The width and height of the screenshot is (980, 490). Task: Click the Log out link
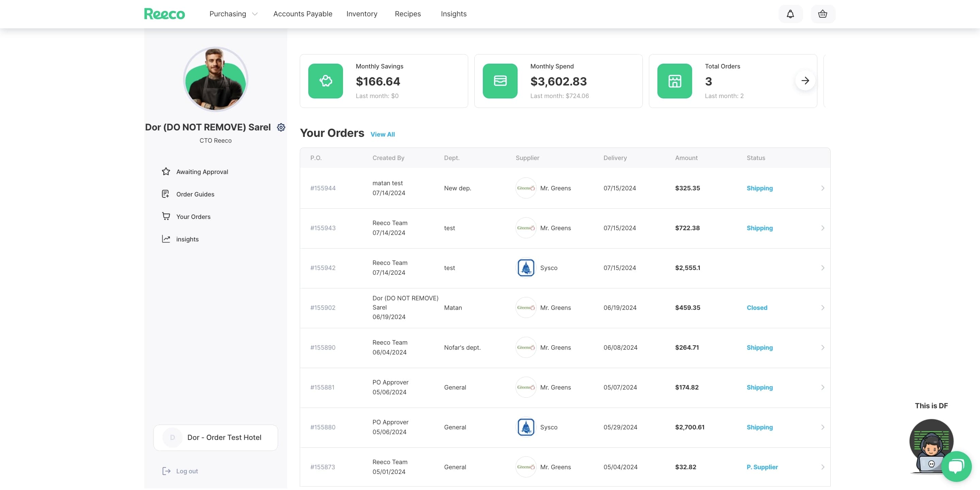187,471
